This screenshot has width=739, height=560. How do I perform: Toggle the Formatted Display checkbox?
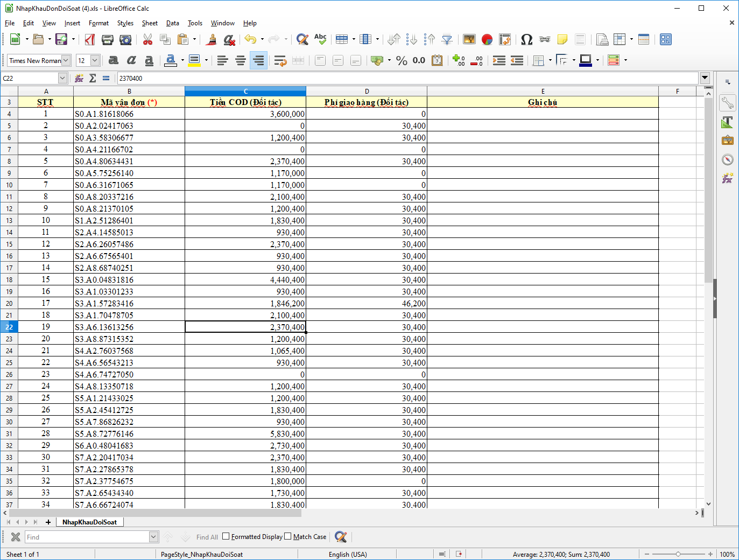[x=226, y=536]
